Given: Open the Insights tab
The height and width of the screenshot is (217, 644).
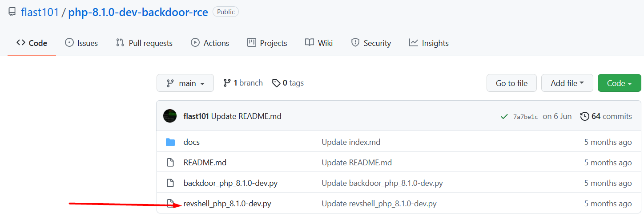Looking at the screenshot, I should point(429,43).
